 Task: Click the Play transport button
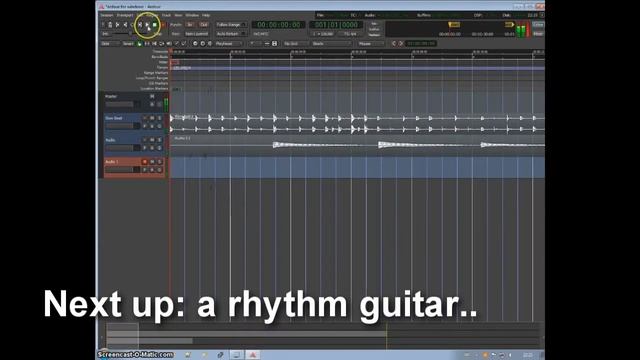pos(147,25)
